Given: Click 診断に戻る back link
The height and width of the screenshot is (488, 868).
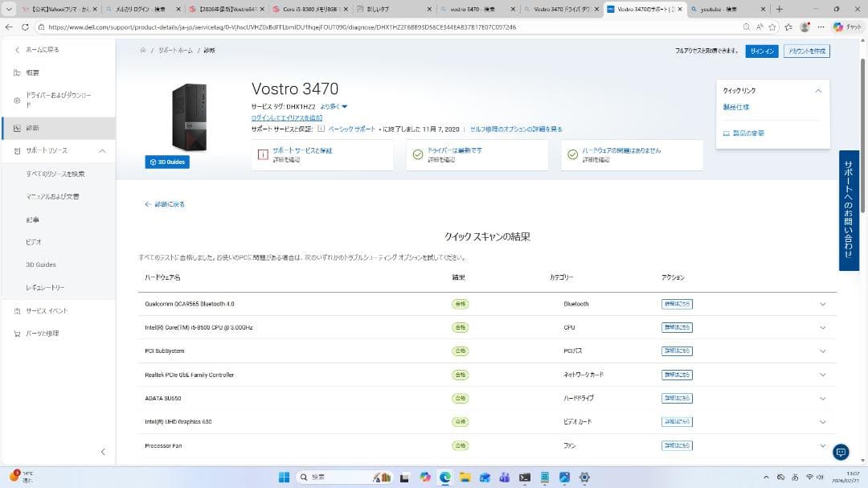Looking at the screenshot, I should (x=165, y=204).
